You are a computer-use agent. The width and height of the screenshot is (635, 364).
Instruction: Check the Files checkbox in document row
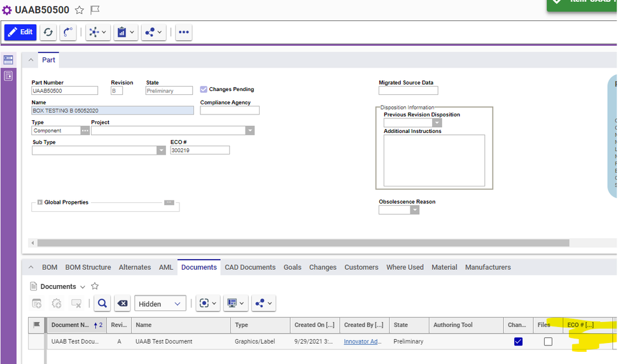[x=548, y=342]
